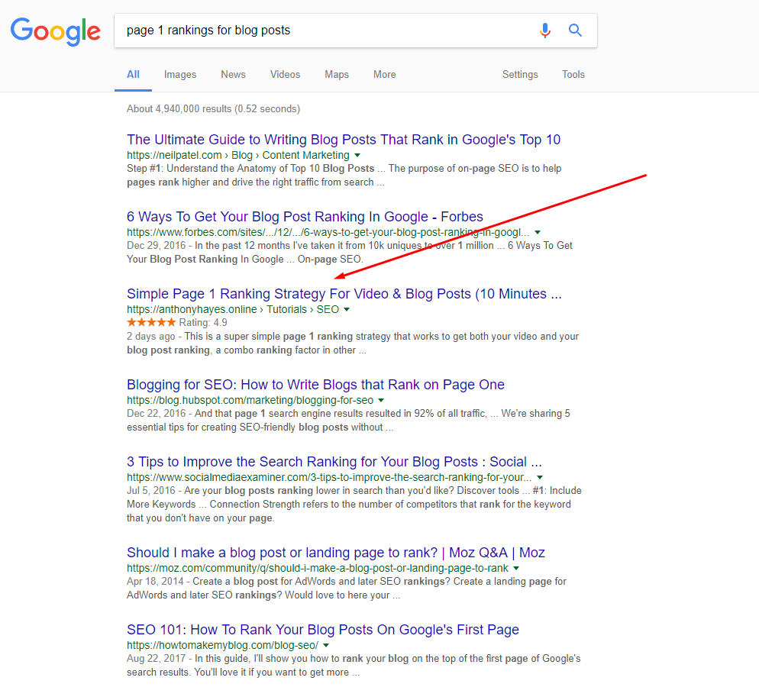This screenshot has height=700, width=759.
Task: Expand howtomakemyblog.com result dropdown arrow
Action: click(x=326, y=645)
